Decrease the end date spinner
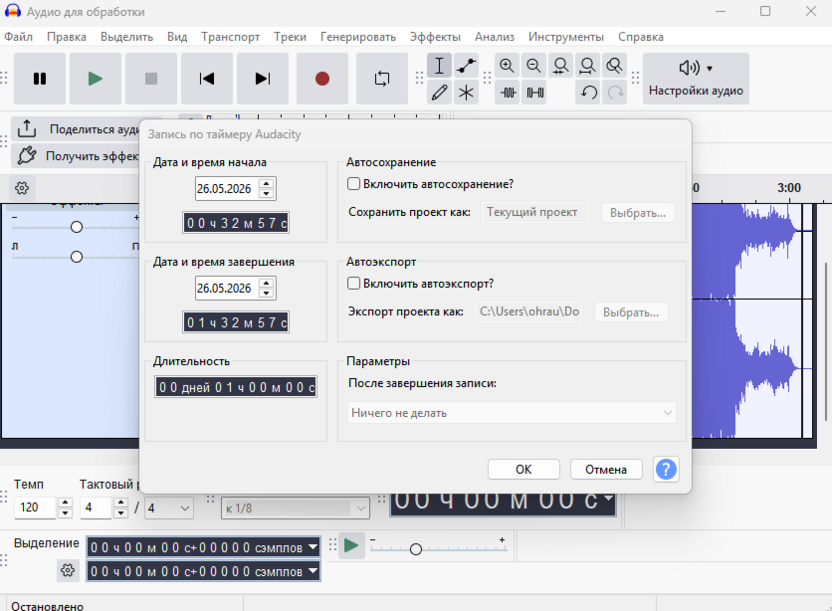This screenshot has height=611, width=832. [266, 293]
